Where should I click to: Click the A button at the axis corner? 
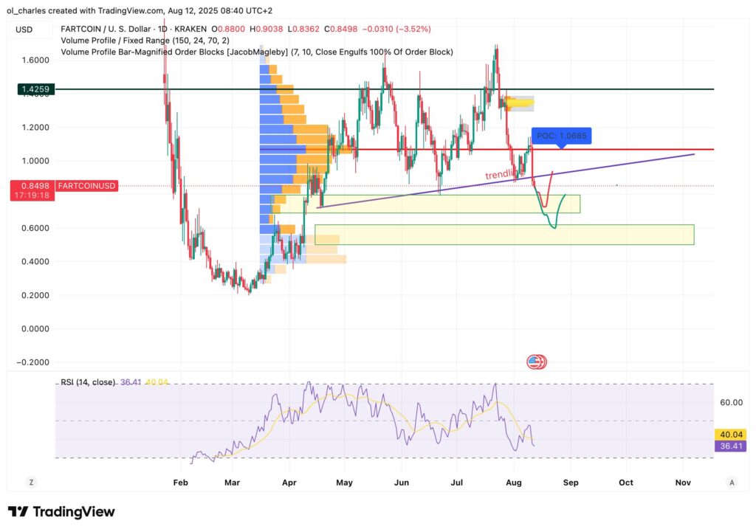731,481
